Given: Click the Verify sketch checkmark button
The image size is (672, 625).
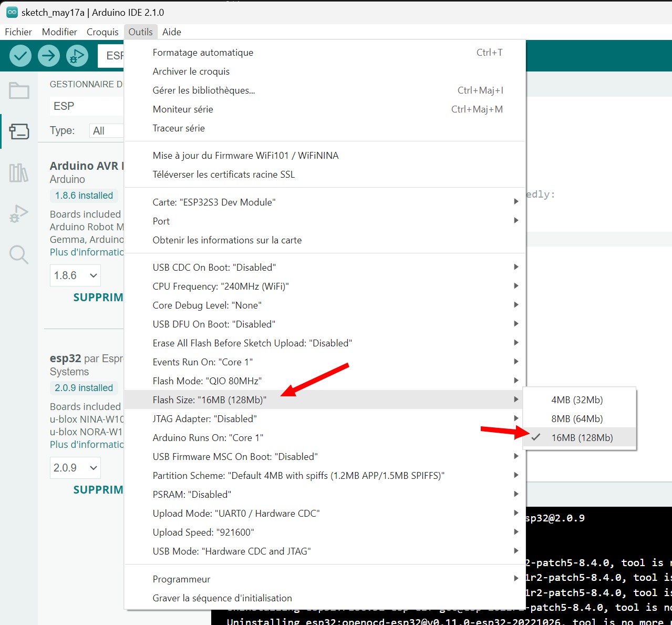Looking at the screenshot, I should (20, 55).
